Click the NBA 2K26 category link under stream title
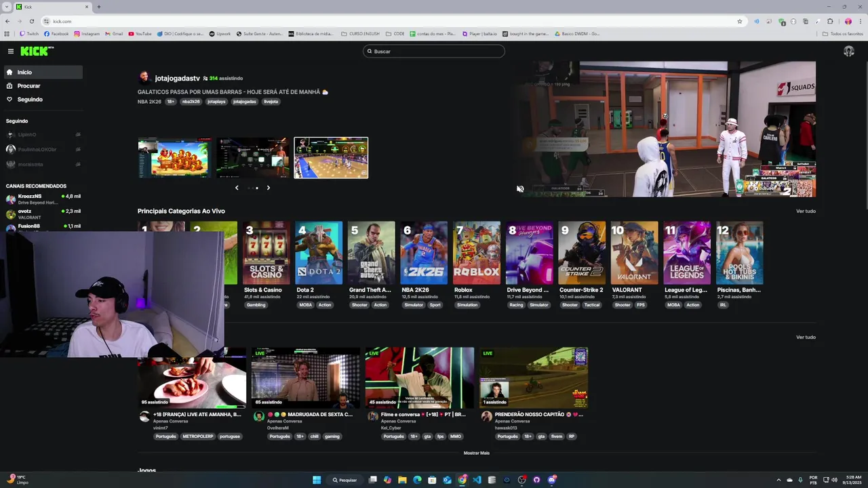 point(149,102)
